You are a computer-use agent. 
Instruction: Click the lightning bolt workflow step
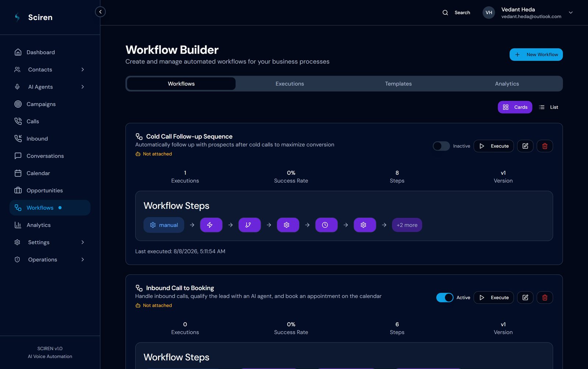coord(211,225)
